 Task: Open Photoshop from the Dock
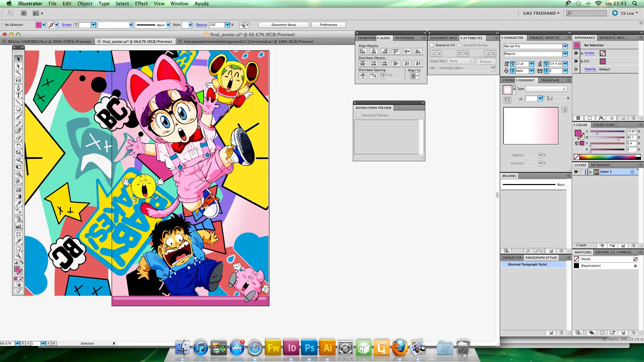coord(310,348)
